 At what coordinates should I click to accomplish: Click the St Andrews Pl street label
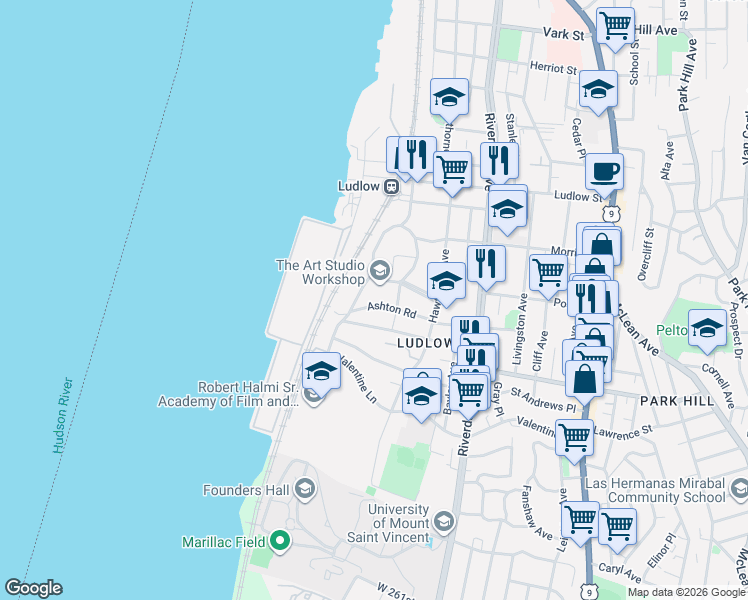coord(543,400)
